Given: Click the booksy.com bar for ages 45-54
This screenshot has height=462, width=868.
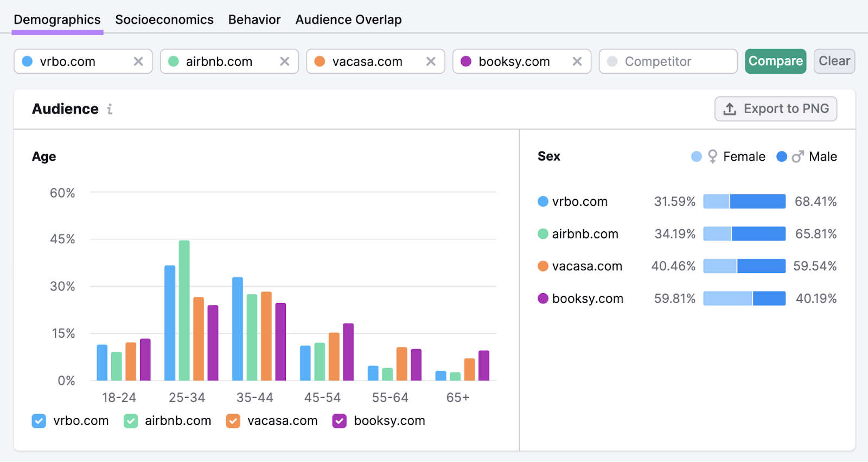Looking at the screenshot, I should (x=348, y=352).
